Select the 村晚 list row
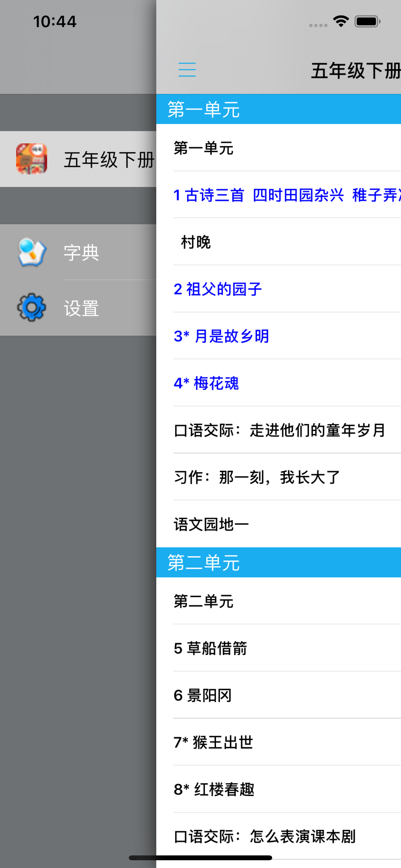This screenshot has height=868, width=401. click(279, 242)
